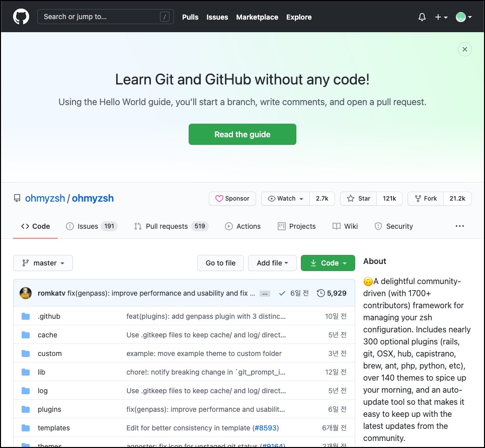The width and height of the screenshot is (485, 448).
Task: Switch to the Security tab
Action: (394, 226)
